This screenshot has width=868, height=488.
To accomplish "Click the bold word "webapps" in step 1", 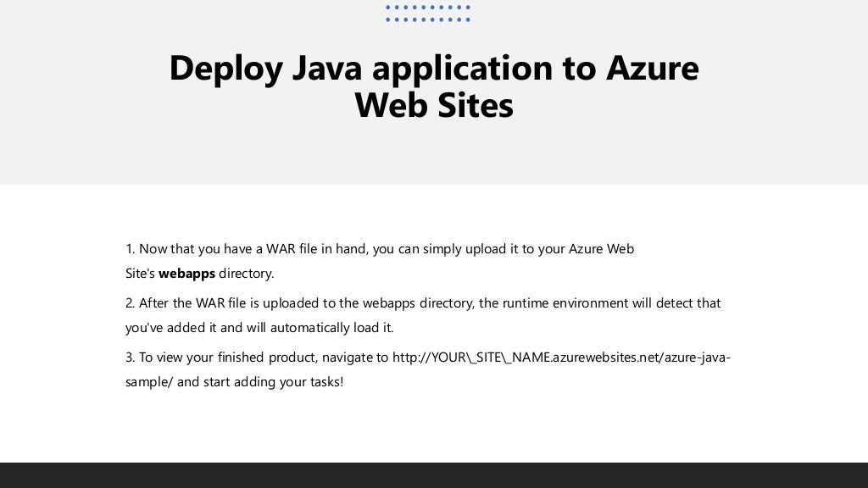I will point(186,274).
